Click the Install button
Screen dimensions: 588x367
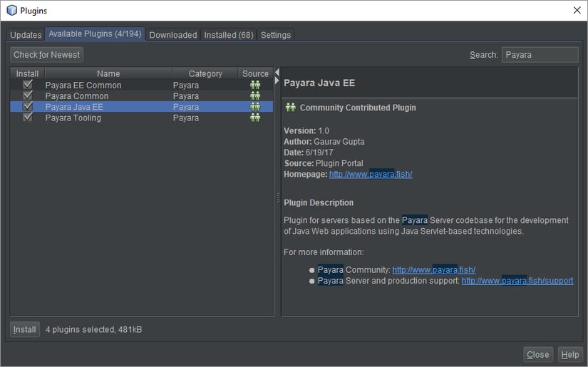25,329
